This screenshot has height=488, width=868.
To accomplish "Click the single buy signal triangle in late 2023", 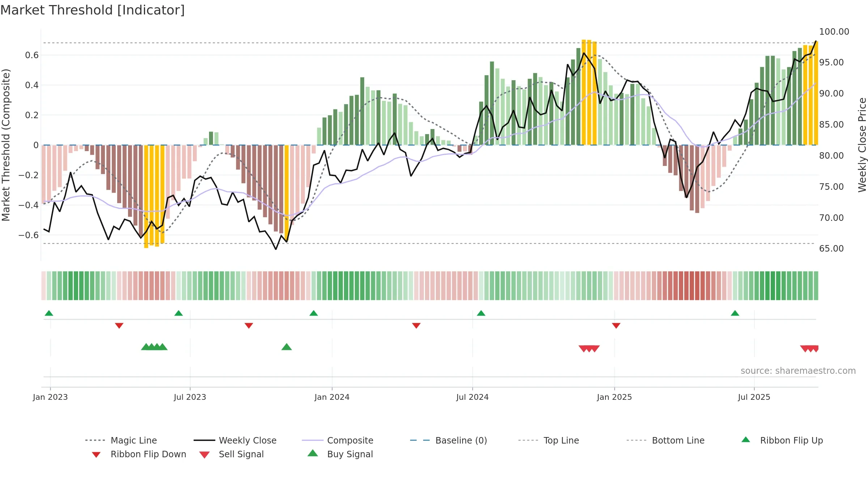I will point(286,347).
